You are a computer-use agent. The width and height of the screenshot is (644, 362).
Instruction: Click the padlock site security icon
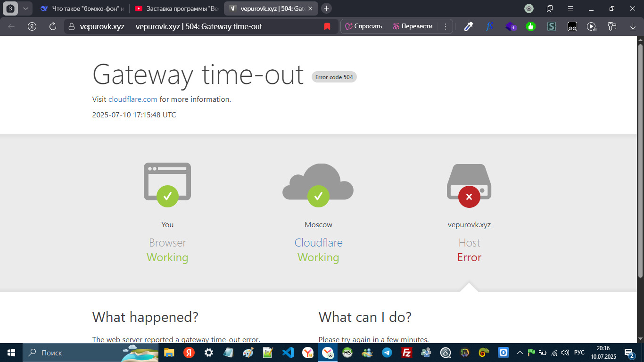[71, 26]
